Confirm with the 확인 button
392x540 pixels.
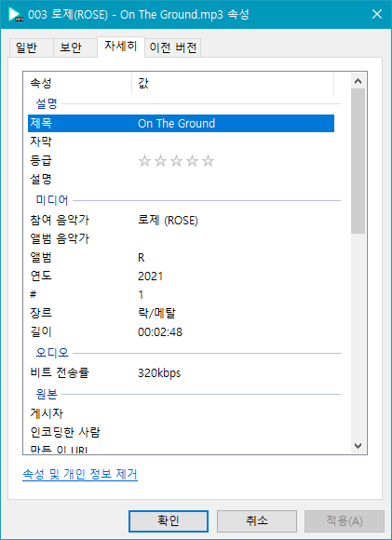click(169, 521)
